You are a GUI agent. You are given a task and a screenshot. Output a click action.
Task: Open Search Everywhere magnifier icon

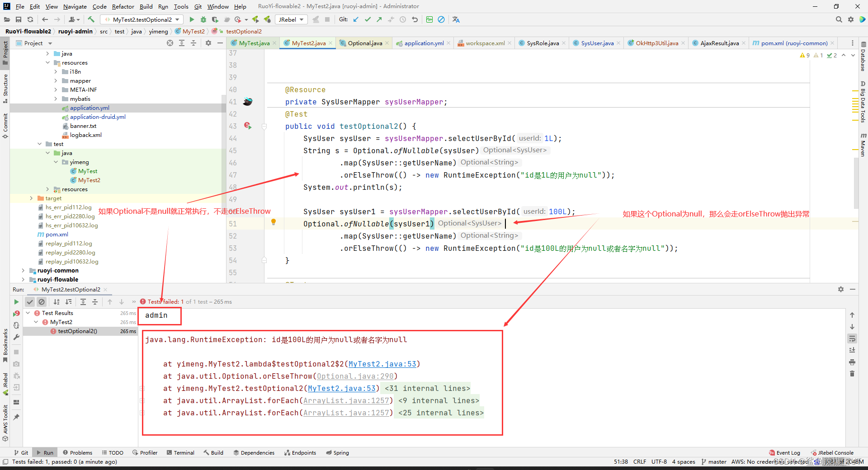tap(839, 19)
